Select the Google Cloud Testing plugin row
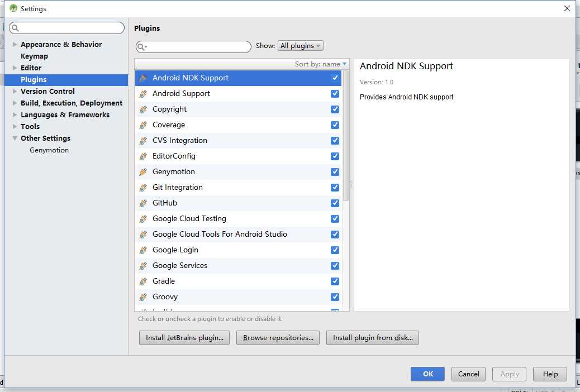Screen dimensions: 580x392 pyautogui.click(x=238, y=219)
